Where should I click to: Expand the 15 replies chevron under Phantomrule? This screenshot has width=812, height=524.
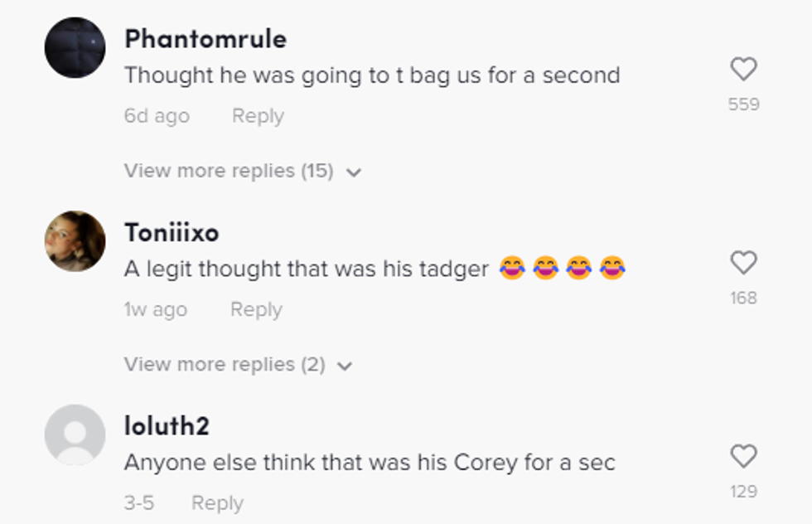pos(354,172)
